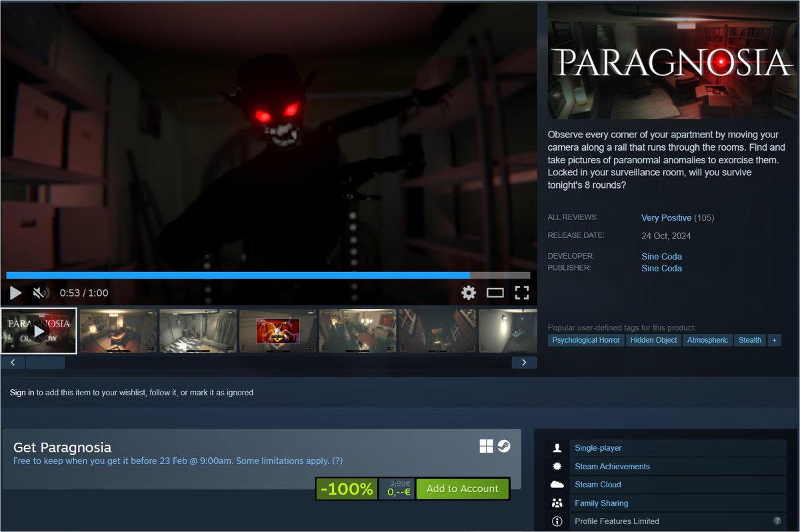Expand more tags with plus button

[x=774, y=340]
